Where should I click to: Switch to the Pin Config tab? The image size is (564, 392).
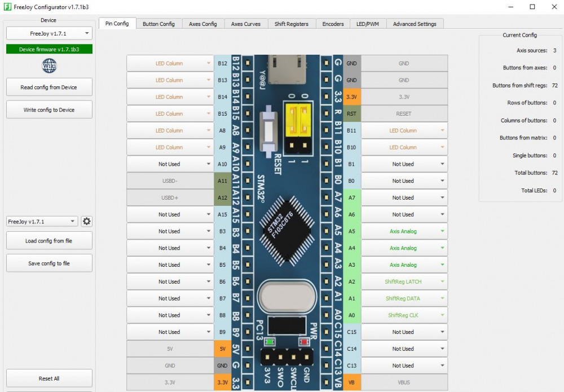(117, 23)
